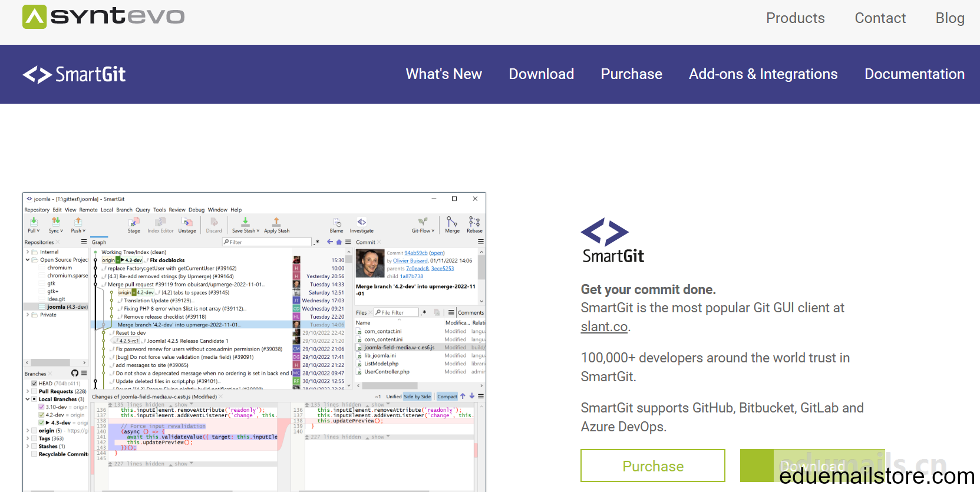Open the SmartGit Tools menu
The height and width of the screenshot is (492, 980).
coord(160,210)
